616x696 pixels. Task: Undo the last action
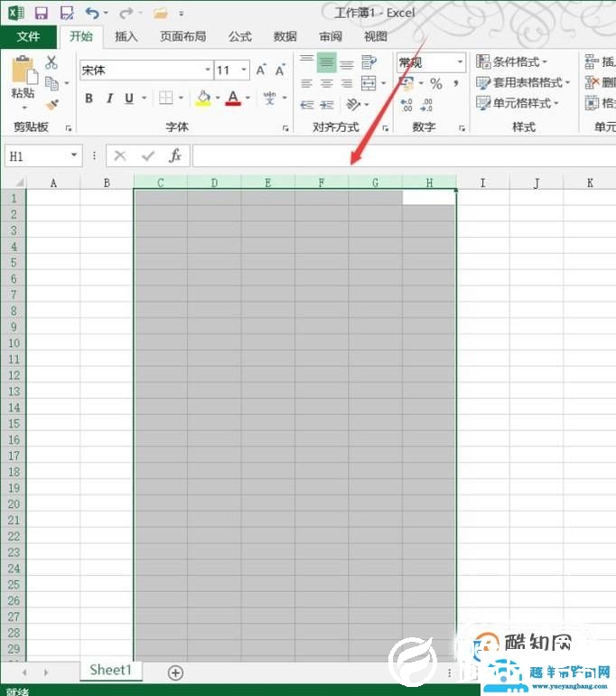click(x=92, y=14)
